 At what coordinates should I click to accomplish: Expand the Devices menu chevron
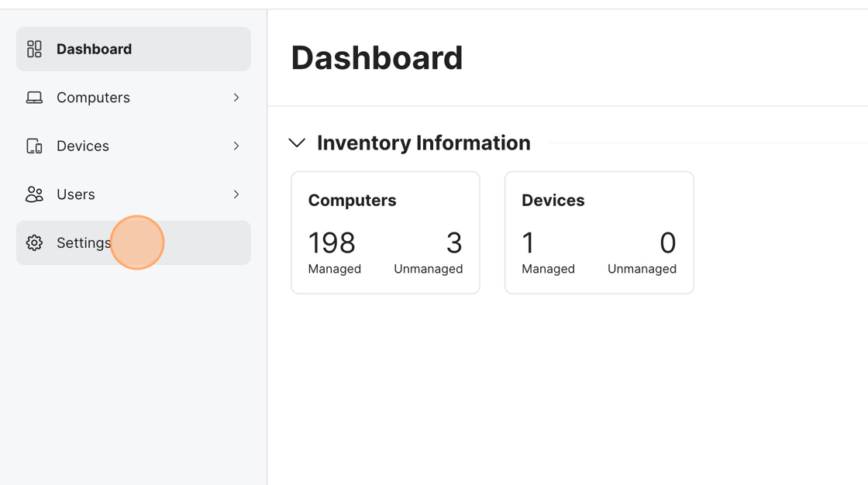236,146
